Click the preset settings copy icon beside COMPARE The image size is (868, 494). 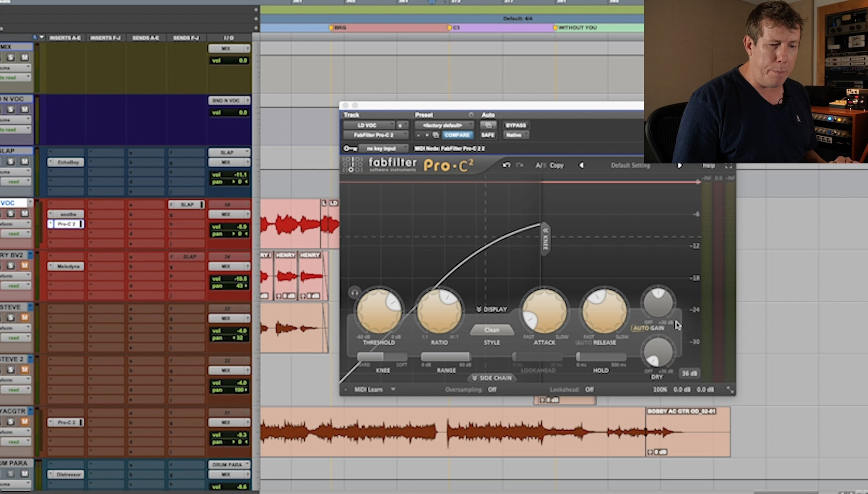click(x=436, y=135)
